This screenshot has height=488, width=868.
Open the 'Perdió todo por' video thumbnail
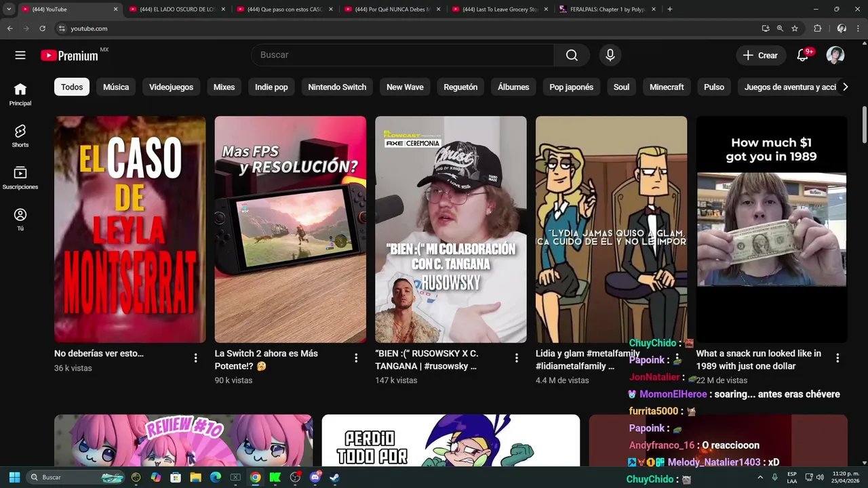[x=451, y=441]
